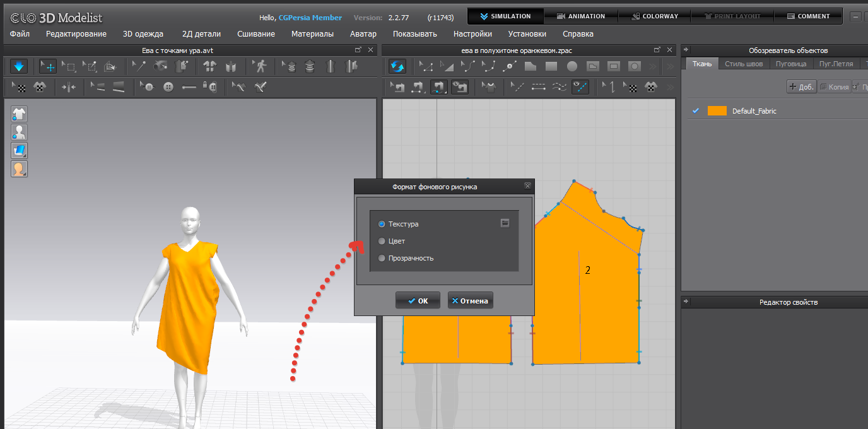Click the orange Default_Fabric color swatch
Screen dimensions: 868x429
tap(717, 111)
